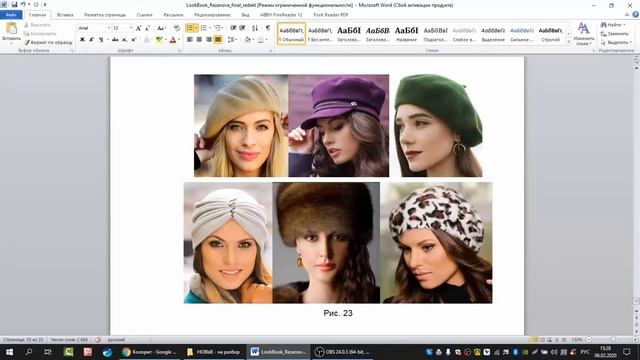Click Изменить стили (Change Styles) button
The image size is (640, 360).
[584, 33]
